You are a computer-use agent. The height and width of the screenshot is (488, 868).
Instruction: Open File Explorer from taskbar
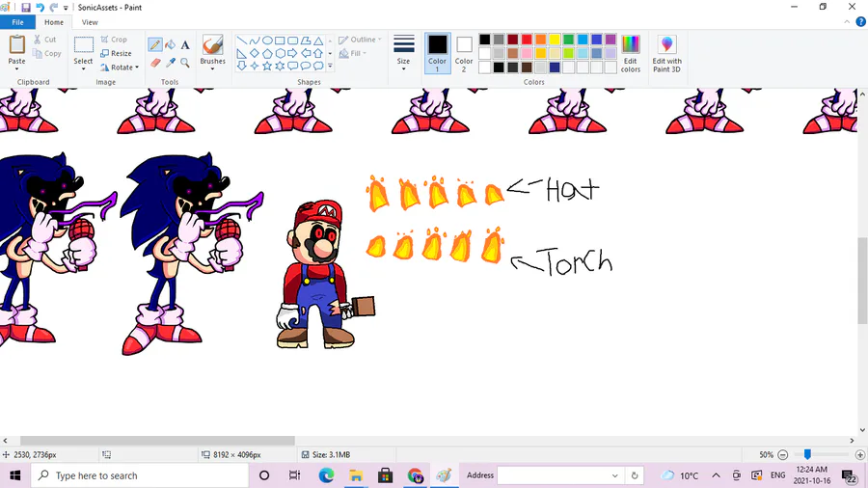point(356,475)
